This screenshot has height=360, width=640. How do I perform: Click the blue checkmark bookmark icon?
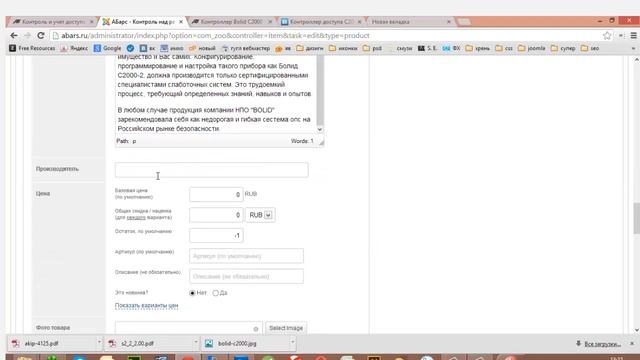pos(130,48)
